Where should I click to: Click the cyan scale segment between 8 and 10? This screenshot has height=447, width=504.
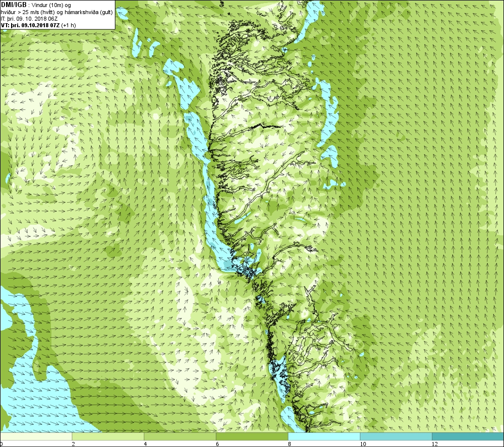click(x=324, y=436)
